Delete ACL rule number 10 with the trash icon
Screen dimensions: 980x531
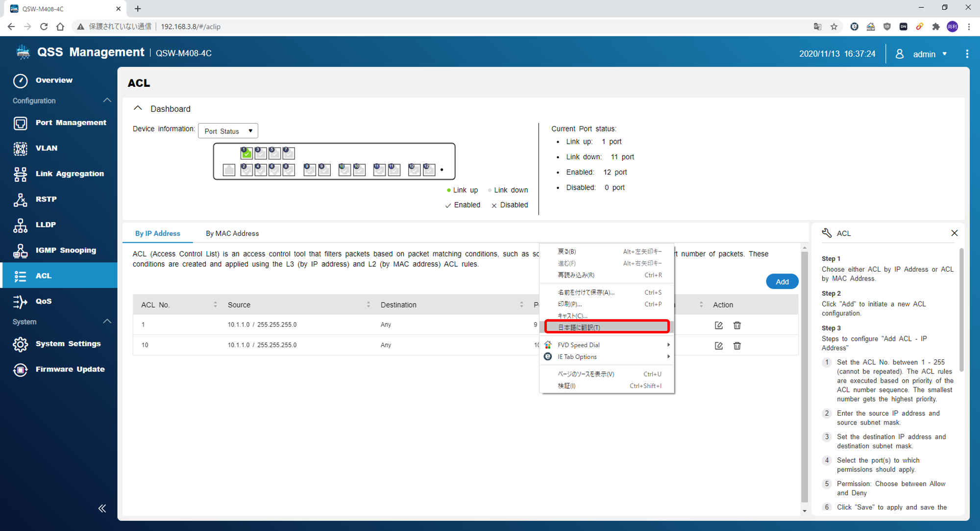[x=736, y=346]
